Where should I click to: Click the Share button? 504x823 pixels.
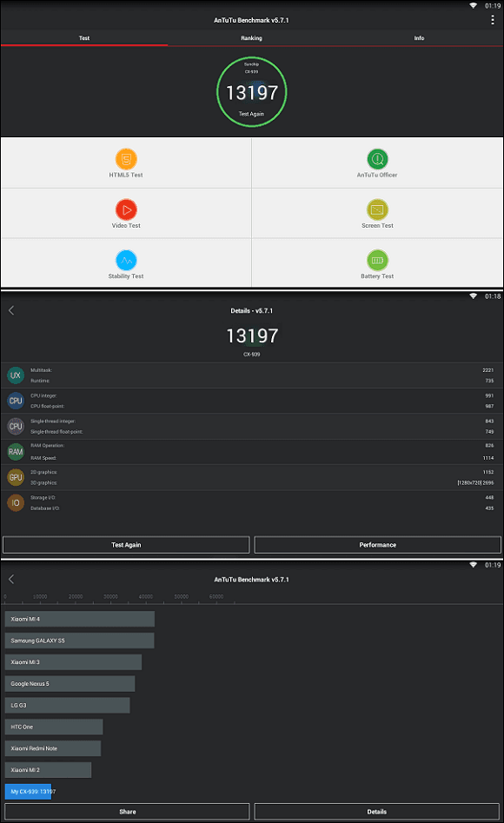click(127, 812)
